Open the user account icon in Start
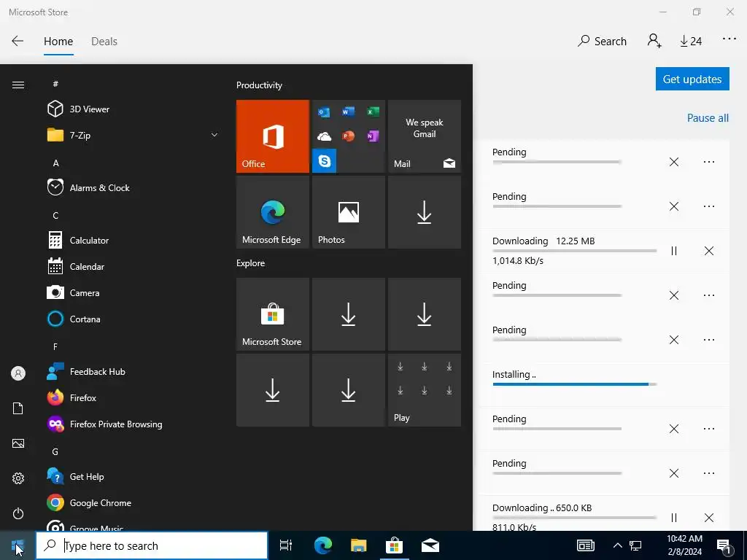The height and width of the screenshot is (560, 747). (x=18, y=373)
